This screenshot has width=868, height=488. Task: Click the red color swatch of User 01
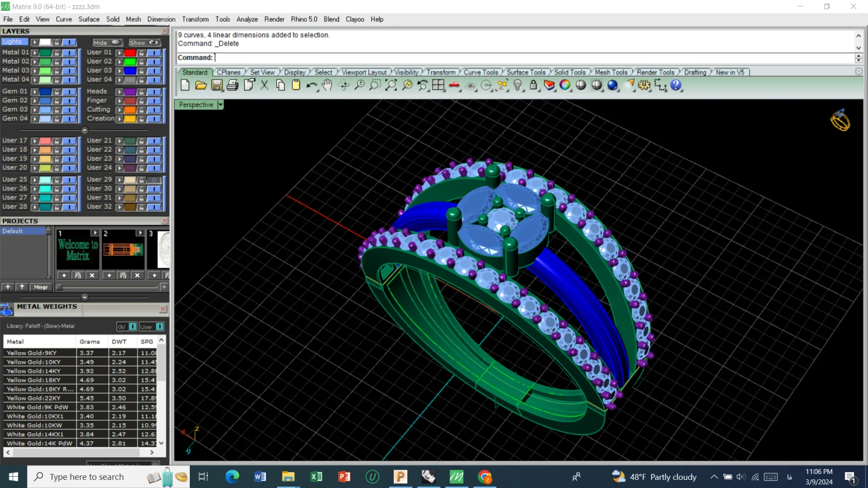pos(130,53)
